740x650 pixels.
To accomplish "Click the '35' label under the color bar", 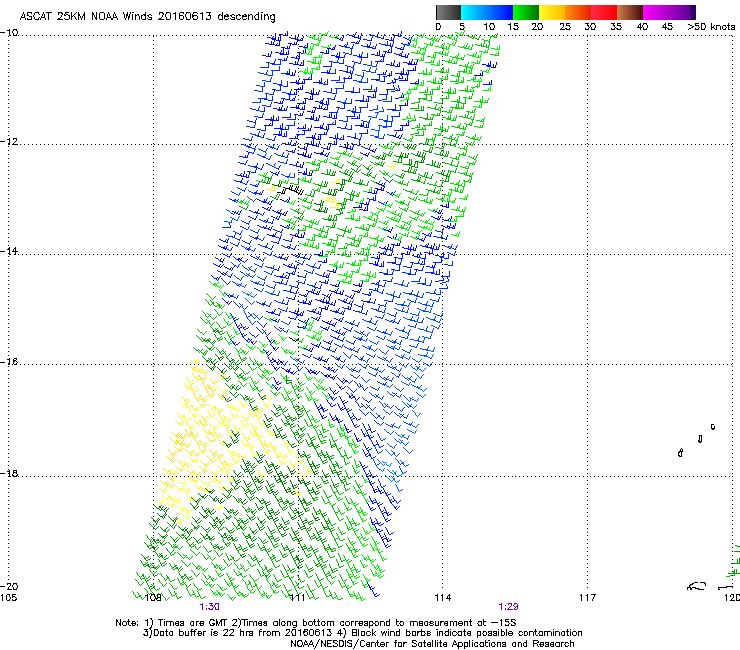I will [x=616, y=27].
